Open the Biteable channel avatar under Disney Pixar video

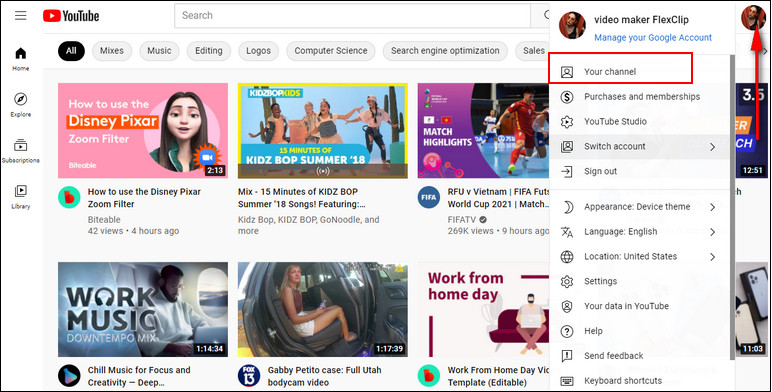[69, 197]
